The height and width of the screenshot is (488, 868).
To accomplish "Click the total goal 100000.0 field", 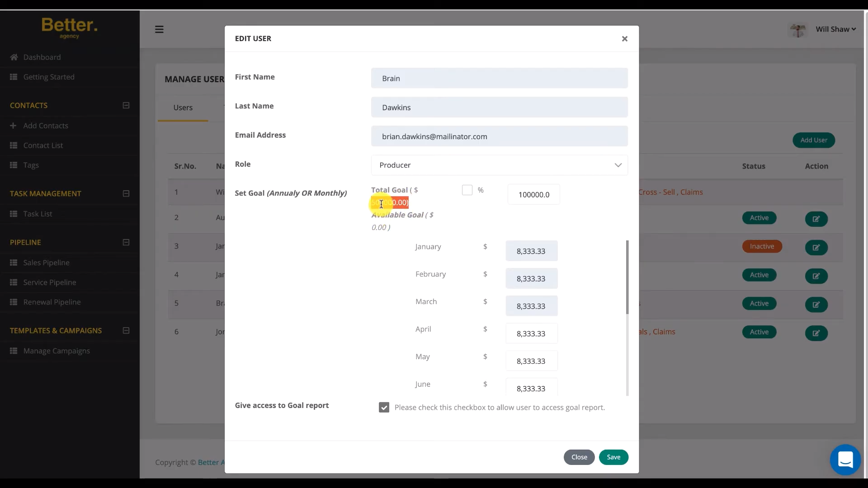I will [533, 194].
